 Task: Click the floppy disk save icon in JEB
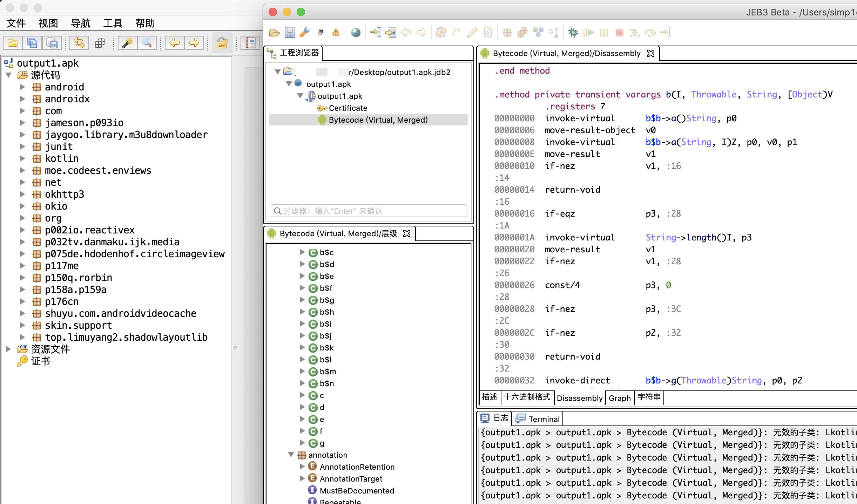point(290,33)
